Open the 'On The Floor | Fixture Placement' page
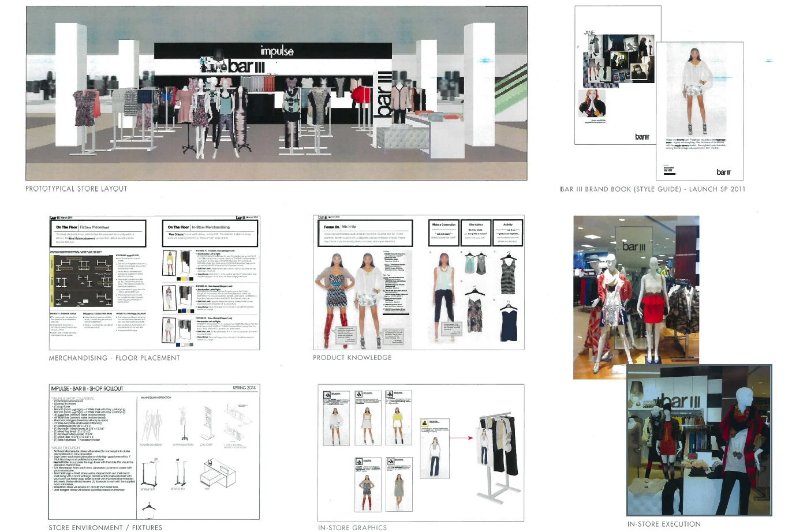This screenshot has width=792, height=532. tap(98, 283)
